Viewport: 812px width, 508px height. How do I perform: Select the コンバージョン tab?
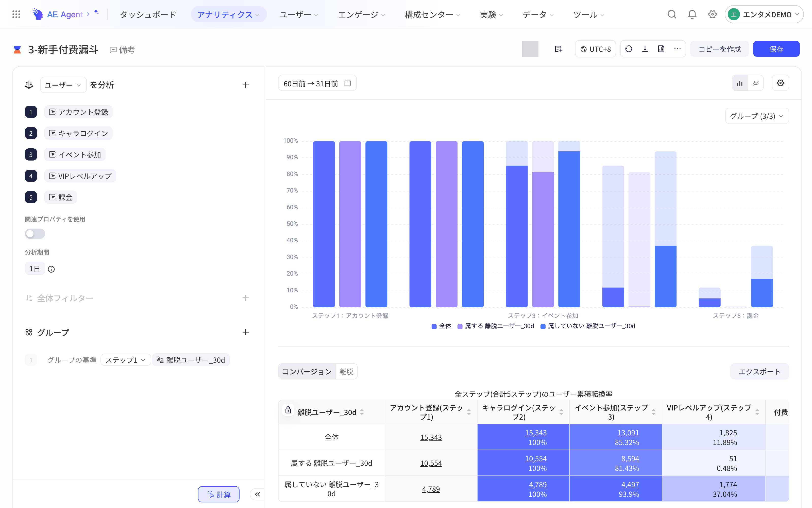[307, 372]
